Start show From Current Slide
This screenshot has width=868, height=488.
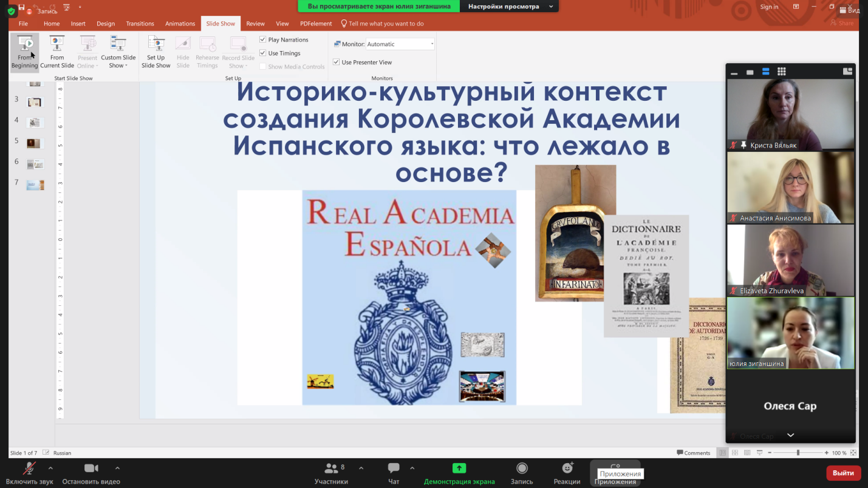(57, 52)
